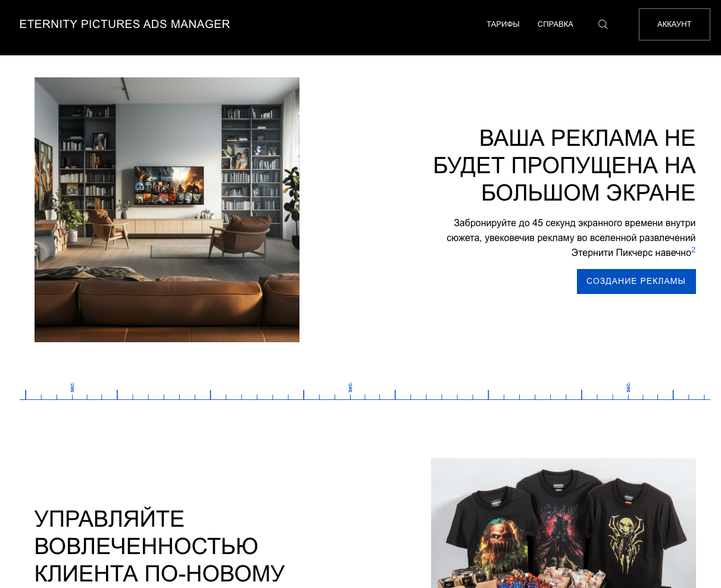Screen dimensions: 721x588
Task: Select the middle sec. marker on the ruler
Action: coord(350,387)
